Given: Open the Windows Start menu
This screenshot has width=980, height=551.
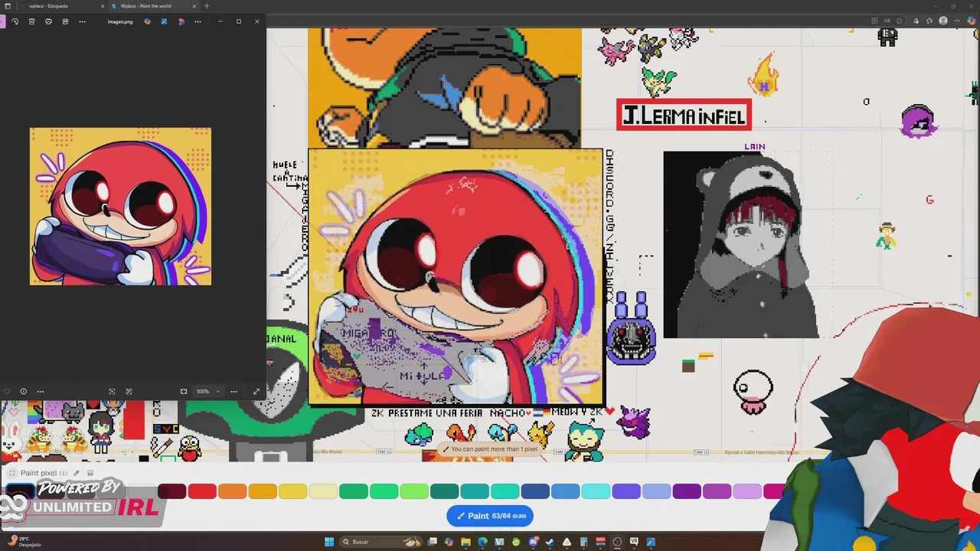Looking at the screenshot, I should [329, 542].
